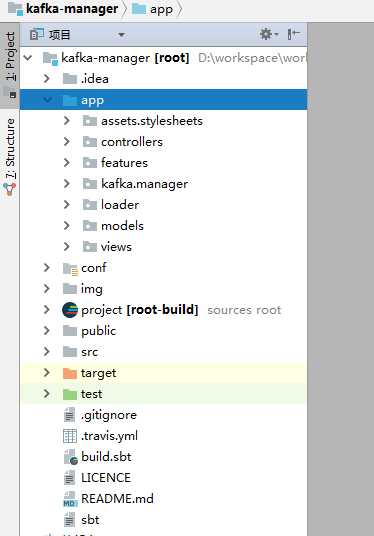Image resolution: width=374 pixels, height=536 pixels.
Task: Select the .gitignore file
Action: coord(109,415)
